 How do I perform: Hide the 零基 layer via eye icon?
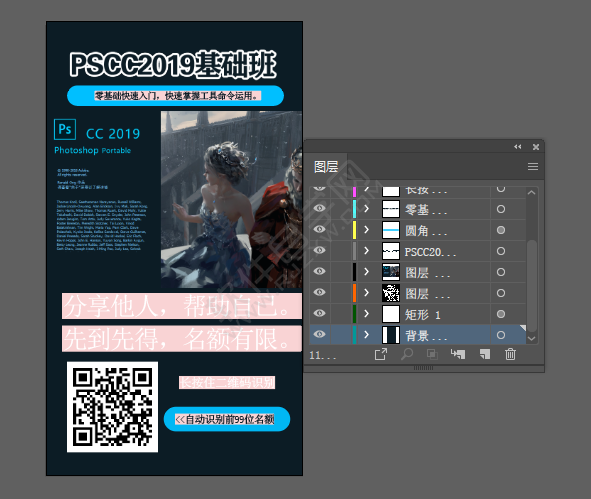click(x=319, y=208)
